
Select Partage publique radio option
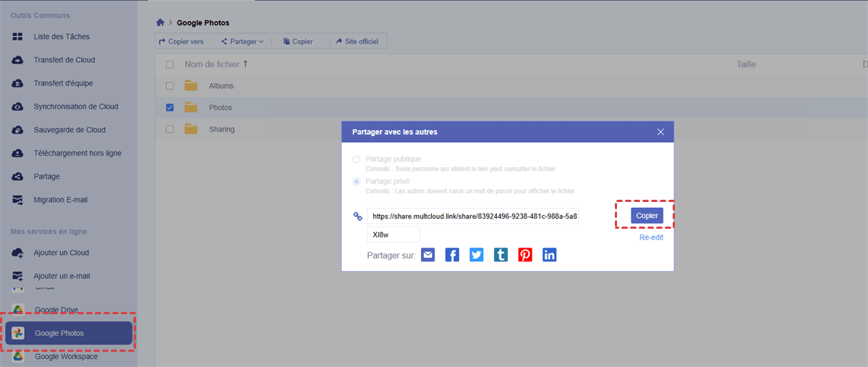357,159
